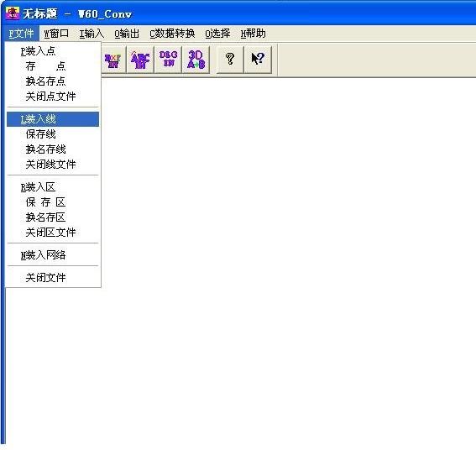
Task: Click the DXF IN import toolbar icon
Action: pyautogui.click(x=113, y=60)
